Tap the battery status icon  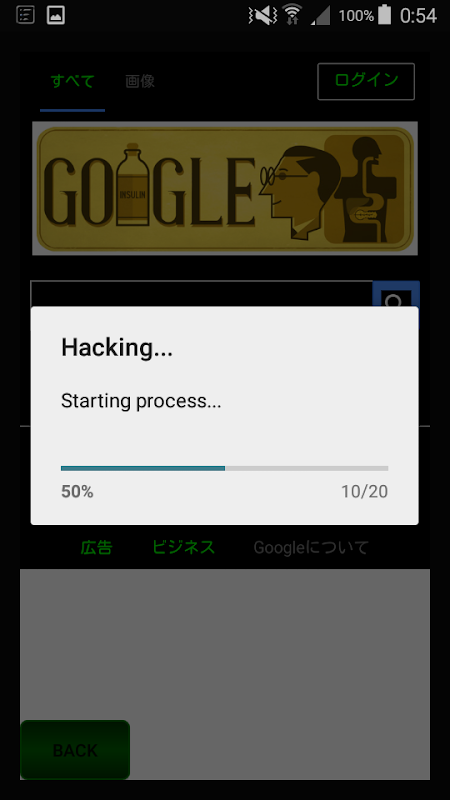click(x=384, y=15)
